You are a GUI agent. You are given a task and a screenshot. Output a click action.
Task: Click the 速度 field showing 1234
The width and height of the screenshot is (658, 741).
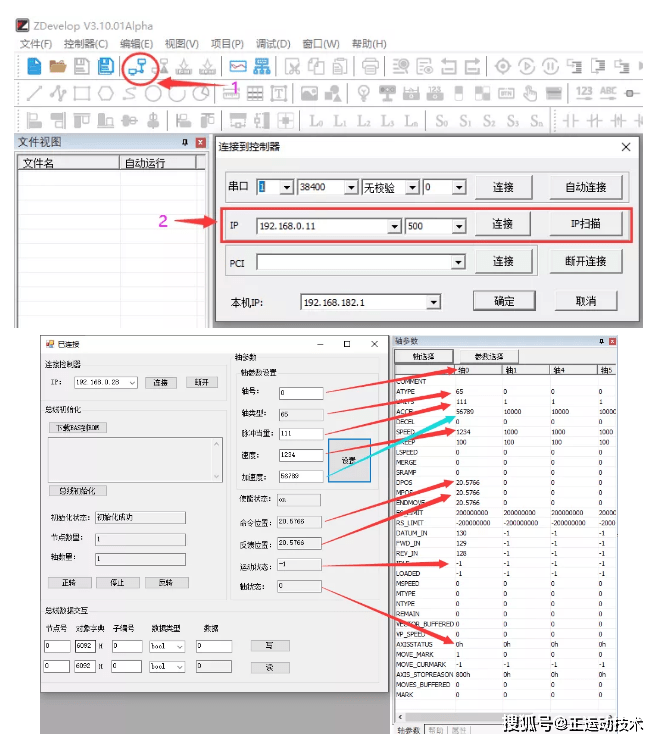(x=301, y=455)
